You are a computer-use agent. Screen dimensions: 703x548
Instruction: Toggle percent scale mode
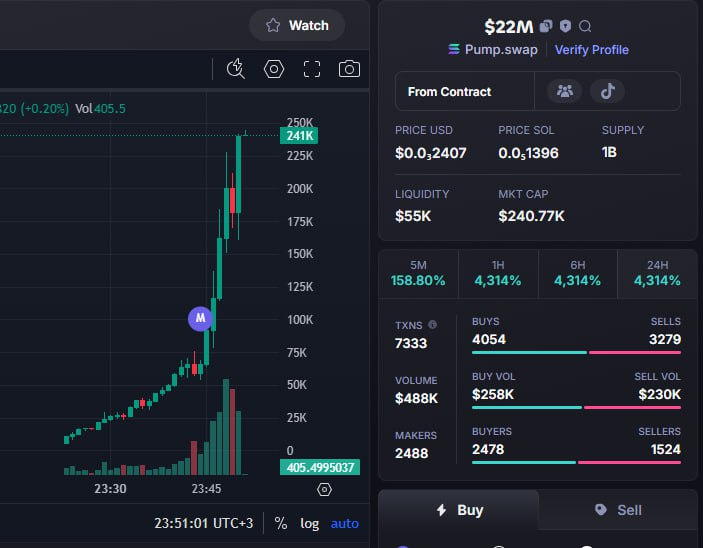[281, 523]
